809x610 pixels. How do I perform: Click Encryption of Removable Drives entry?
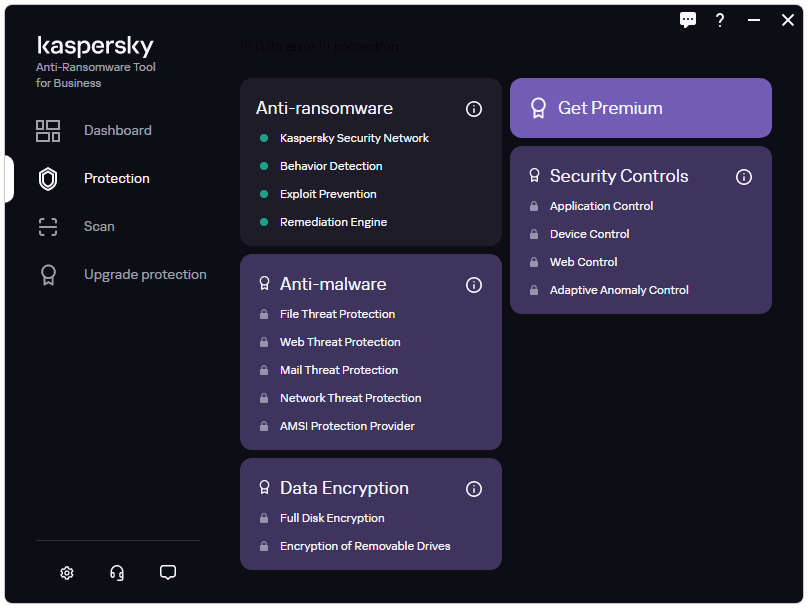click(365, 546)
